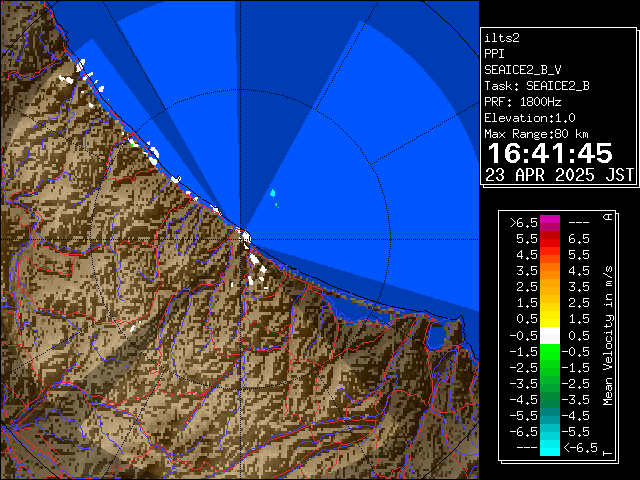This screenshot has width=640, height=480.
Task: Click the 16:41:45 timestamp
Action: pos(550,153)
